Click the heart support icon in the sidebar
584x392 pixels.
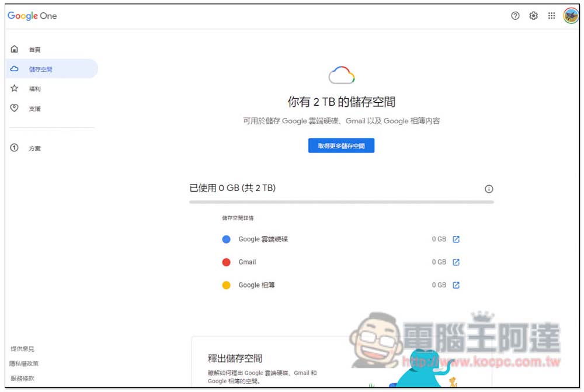tap(14, 108)
